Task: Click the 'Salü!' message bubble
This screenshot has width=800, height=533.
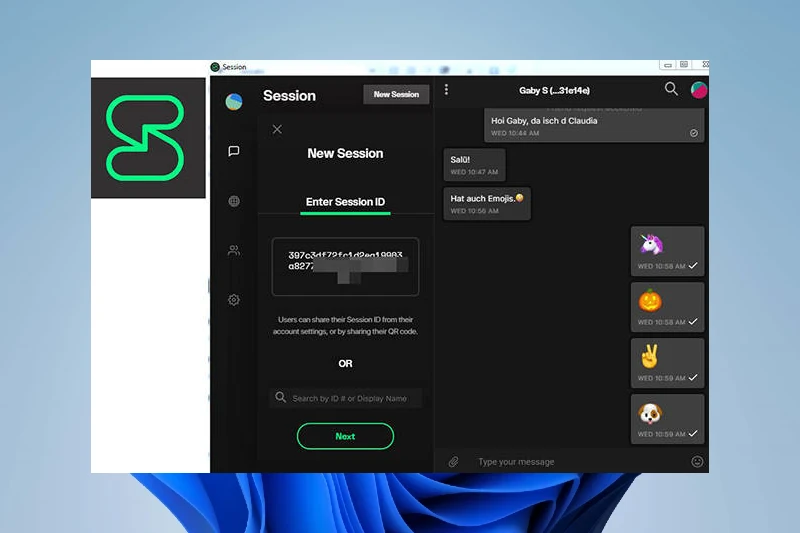Action: pos(474,165)
